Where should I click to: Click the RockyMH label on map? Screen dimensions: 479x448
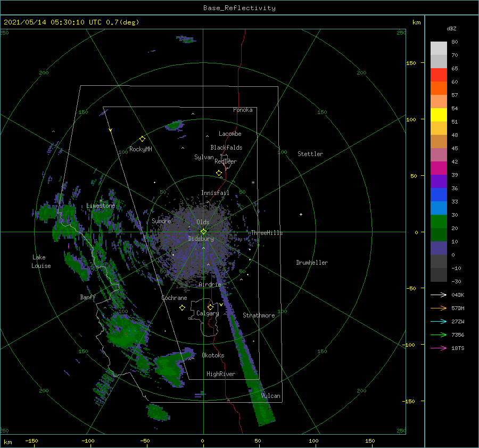click(141, 149)
